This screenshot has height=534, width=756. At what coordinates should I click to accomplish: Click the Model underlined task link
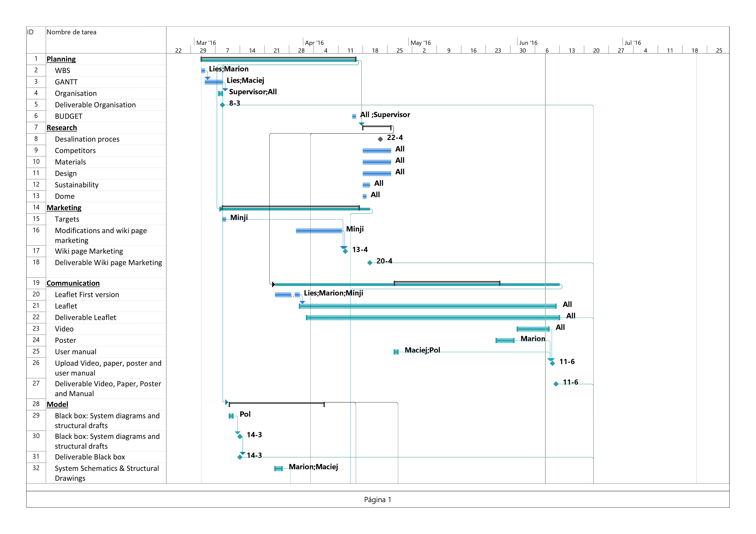pyautogui.click(x=57, y=405)
